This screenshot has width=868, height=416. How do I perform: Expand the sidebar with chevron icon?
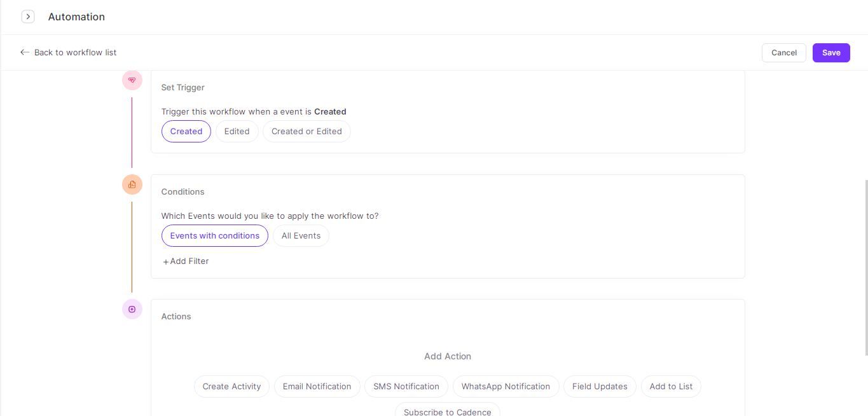pos(28,17)
